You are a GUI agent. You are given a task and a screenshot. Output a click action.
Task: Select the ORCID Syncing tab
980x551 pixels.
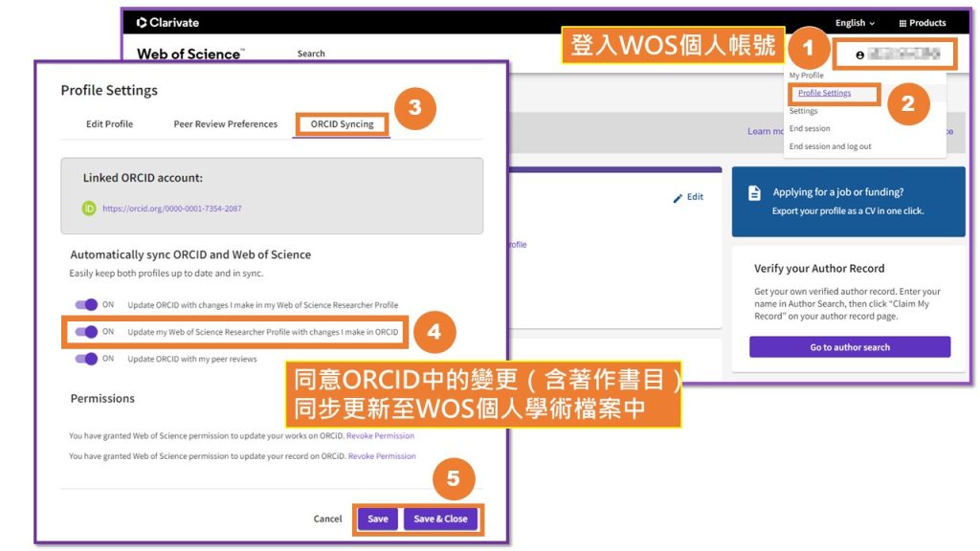click(x=342, y=123)
